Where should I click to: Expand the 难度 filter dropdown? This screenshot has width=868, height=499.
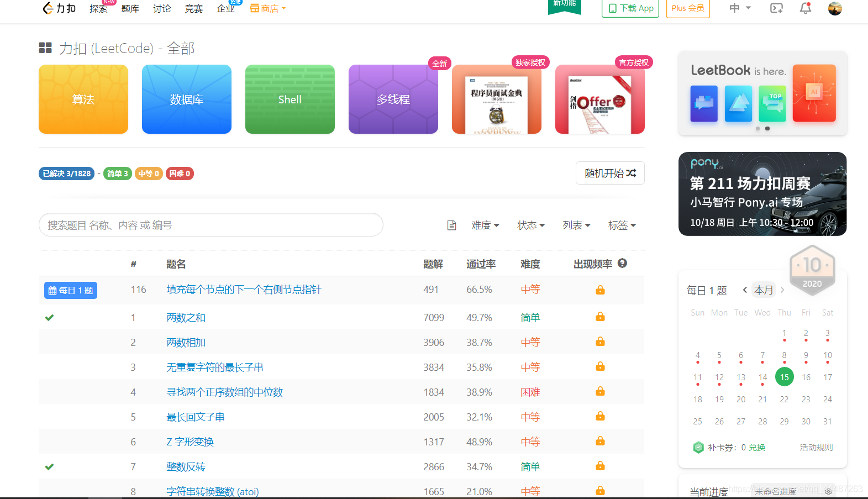(485, 225)
